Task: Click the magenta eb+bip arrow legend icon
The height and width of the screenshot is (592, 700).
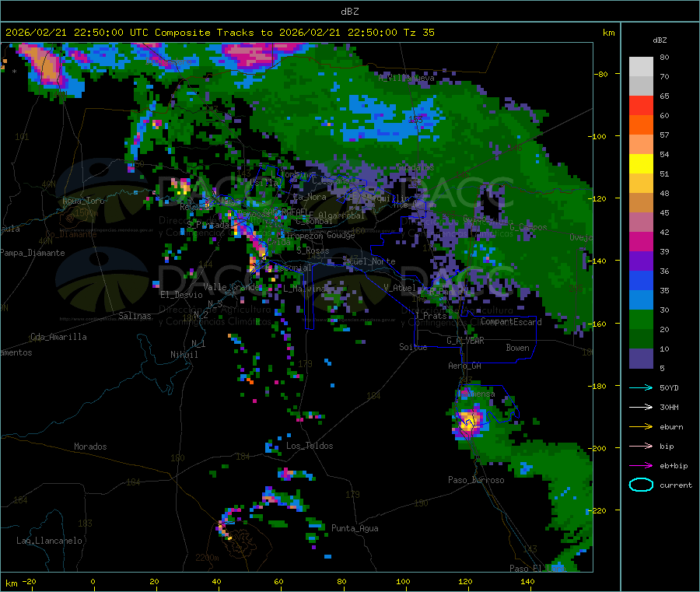Action: (x=641, y=466)
